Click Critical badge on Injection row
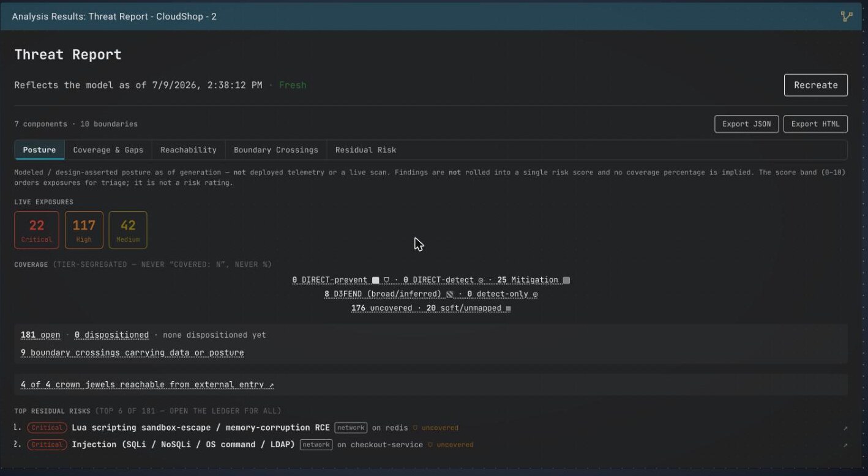Image resolution: width=868 pixels, height=476 pixels. pyautogui.click(x=47, y=444)
